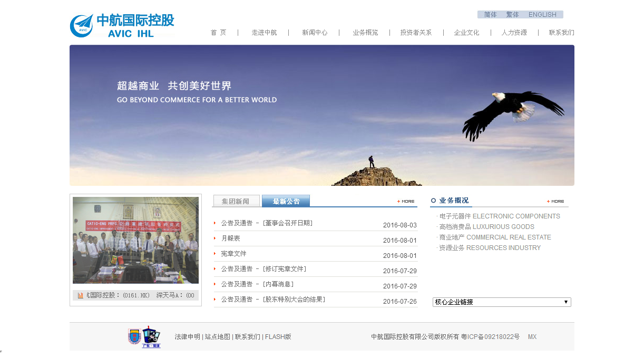Screen dimensions: 644x359
Task: Click the AVIC IHL logo
Action: coord(122,26)
